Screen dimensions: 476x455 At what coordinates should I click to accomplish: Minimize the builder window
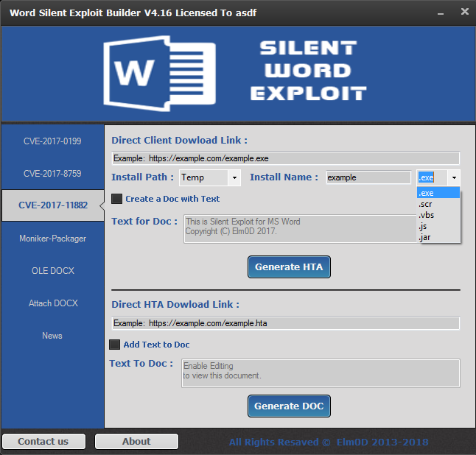coord(441,13)
